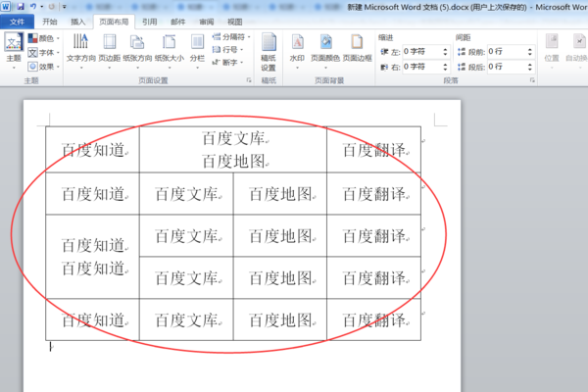Open the 文件 (File) tab
Image resolution: width=588 pixels, height=392 pixels.
(17, 23)
